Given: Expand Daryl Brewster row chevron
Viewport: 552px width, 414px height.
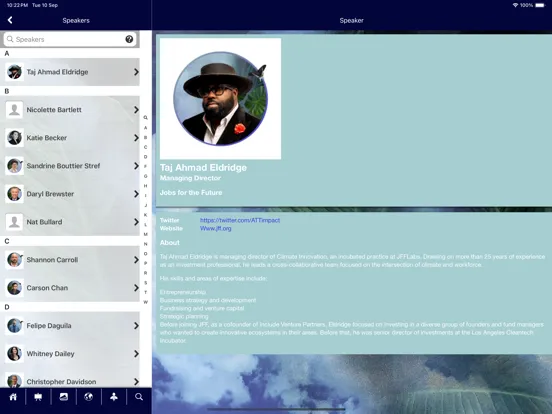Looking at the screenshot, I should [x=136, y=194].
